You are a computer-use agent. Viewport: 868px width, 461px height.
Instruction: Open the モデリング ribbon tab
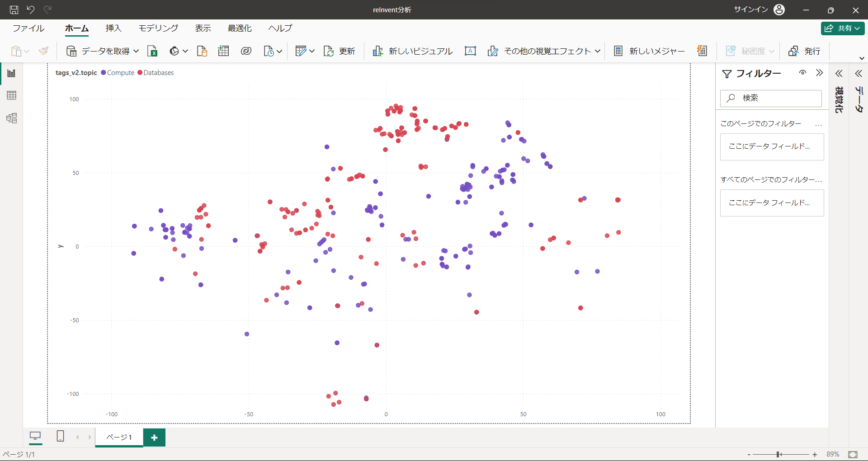click(x=158, y=28)
